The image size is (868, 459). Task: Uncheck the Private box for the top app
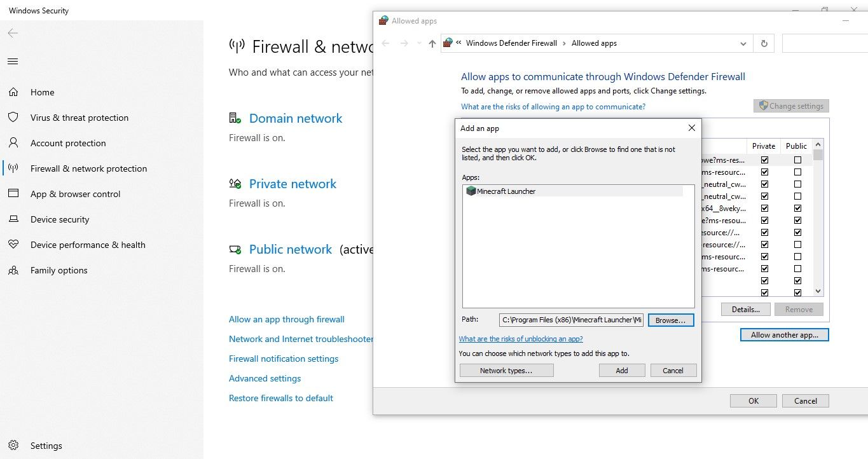tap(764, 160)
